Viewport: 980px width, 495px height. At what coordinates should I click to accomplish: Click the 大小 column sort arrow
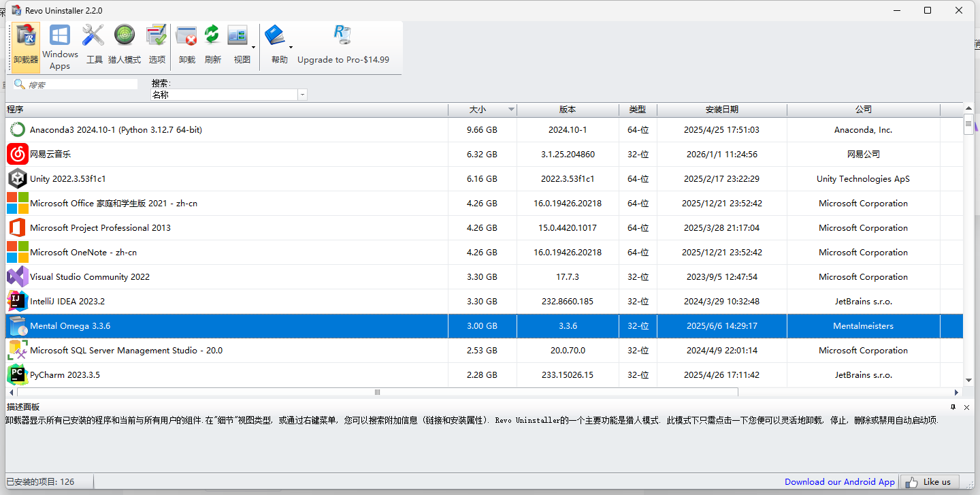[511, 110]
